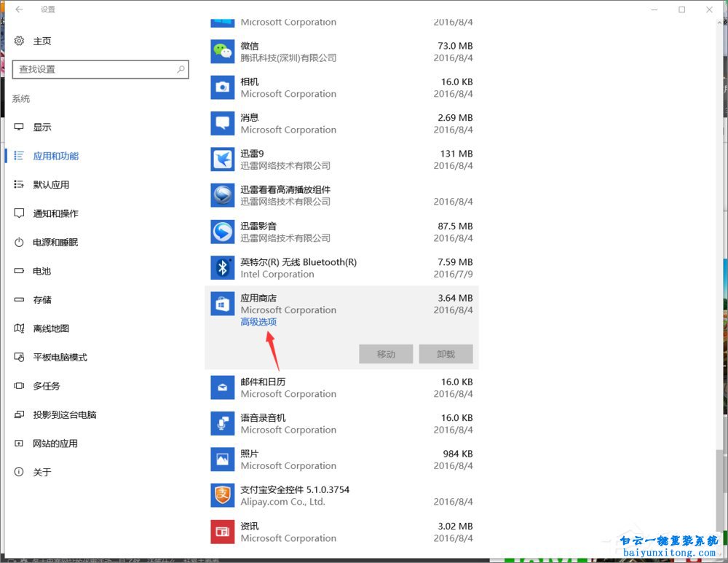Click the 照片 Photos app icon
This screenshot has height=563, width=728.
tap(222, 459)
